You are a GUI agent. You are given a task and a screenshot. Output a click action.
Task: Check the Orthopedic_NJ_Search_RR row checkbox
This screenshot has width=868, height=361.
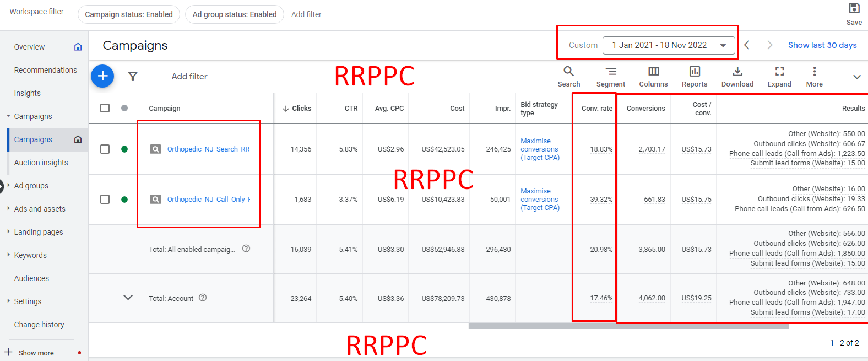[x=105, y=149]
